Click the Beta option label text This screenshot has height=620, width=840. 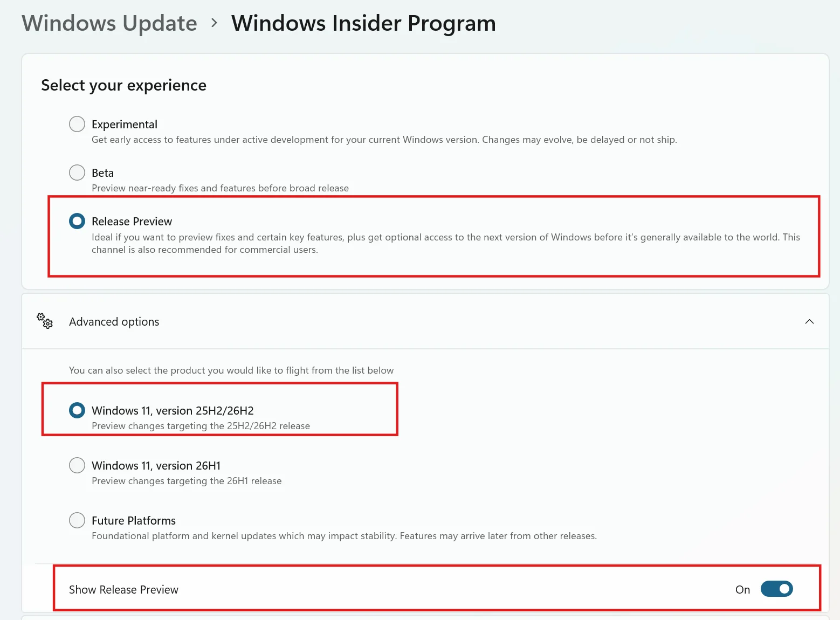click(x=102, y=173)
